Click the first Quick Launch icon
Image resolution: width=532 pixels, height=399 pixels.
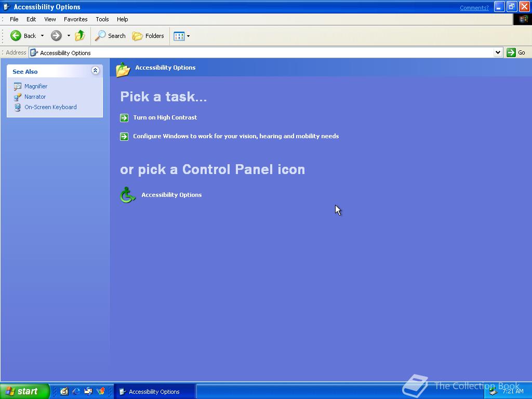pyautogui.click(x=64, y=392)
